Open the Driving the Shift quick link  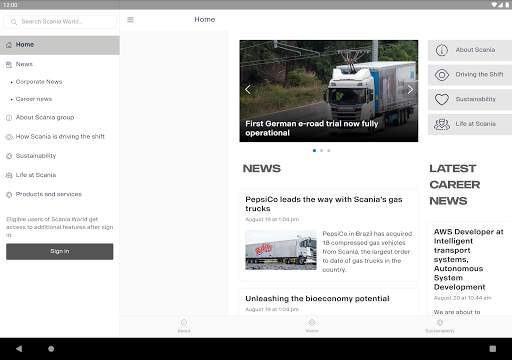(x=470, y=75)
